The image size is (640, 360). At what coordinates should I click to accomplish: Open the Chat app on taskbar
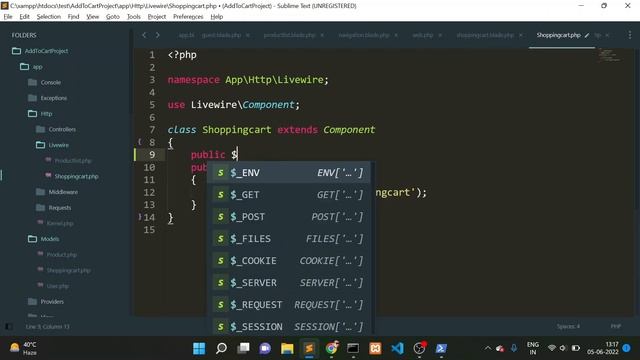[265, 348]
